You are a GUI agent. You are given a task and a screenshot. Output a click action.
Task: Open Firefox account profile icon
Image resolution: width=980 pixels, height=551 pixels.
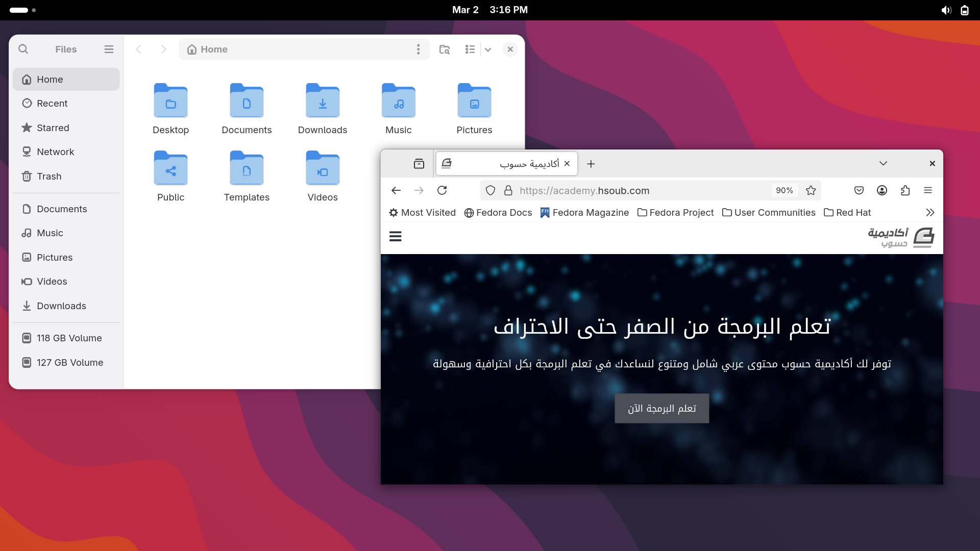(881, 190)
